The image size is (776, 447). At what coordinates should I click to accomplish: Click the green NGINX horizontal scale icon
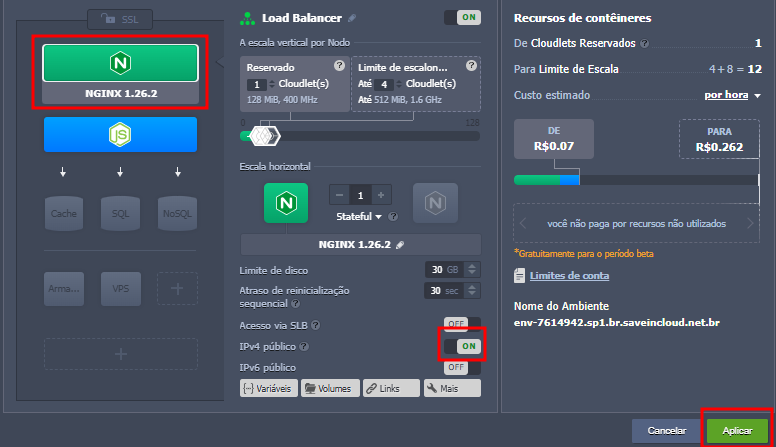tap(286, 203)
